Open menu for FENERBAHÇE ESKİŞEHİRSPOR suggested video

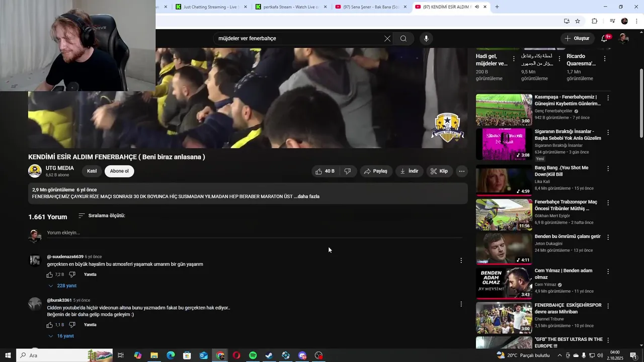608,306
